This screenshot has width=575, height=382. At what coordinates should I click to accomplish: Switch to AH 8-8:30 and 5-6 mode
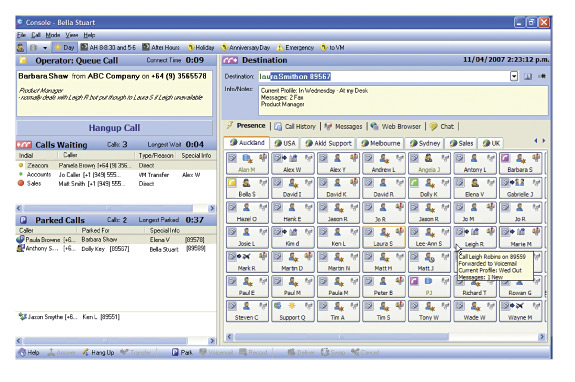[x=109, y=48]
